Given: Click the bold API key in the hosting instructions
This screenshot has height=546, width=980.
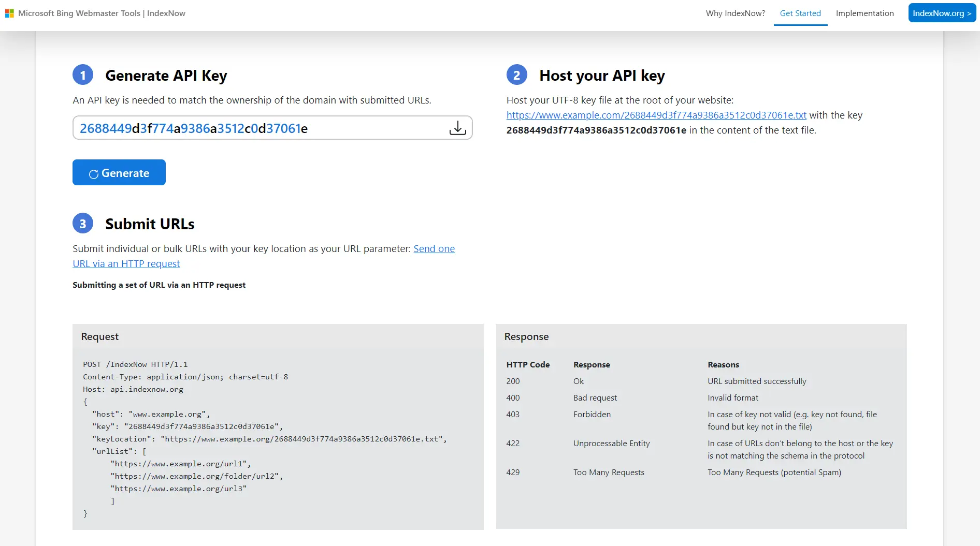Looking at the screenshot, I should coord(596,130).
